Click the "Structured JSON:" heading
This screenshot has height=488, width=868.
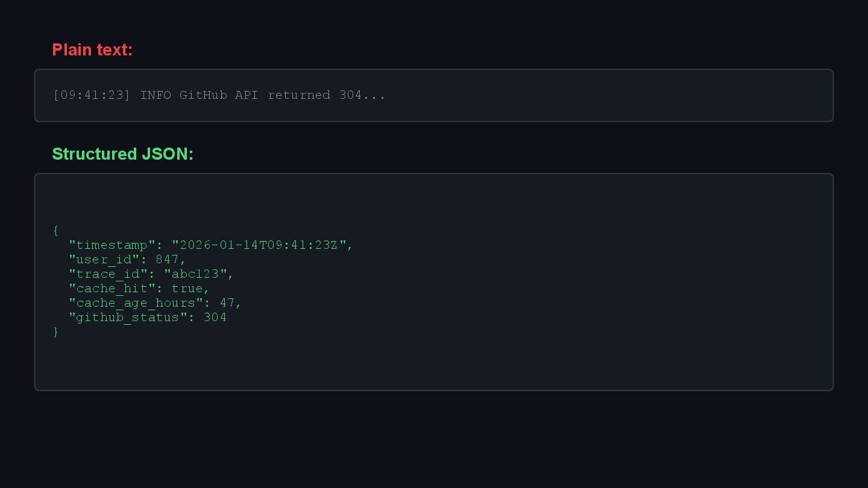point(122,154)
